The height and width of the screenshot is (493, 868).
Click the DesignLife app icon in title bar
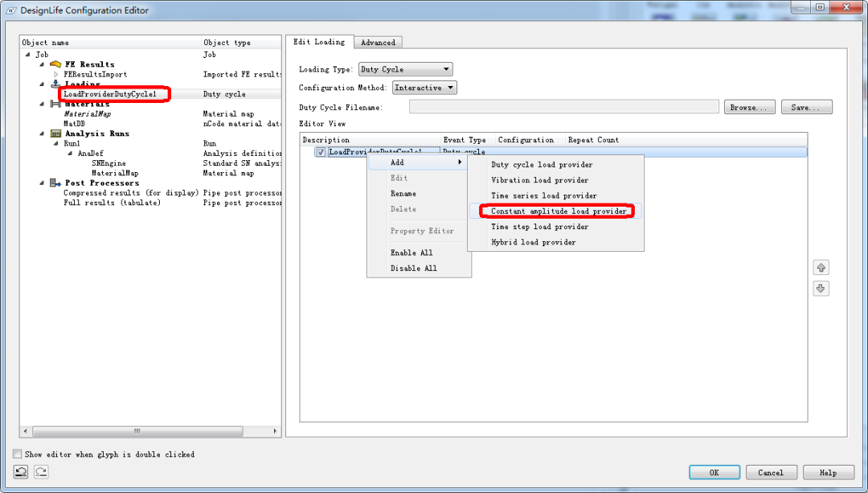pyautogui.click(x=11, y=10)
